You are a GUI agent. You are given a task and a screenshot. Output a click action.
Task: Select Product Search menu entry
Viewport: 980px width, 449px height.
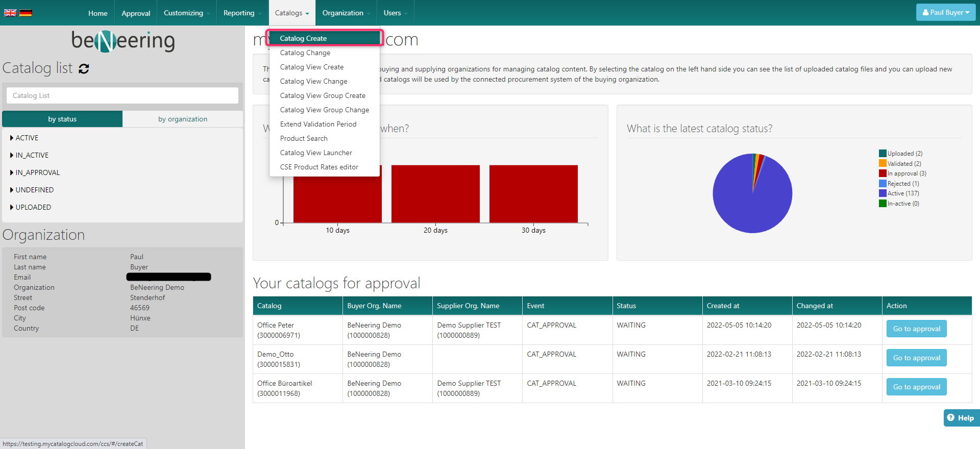pos(304,138)
